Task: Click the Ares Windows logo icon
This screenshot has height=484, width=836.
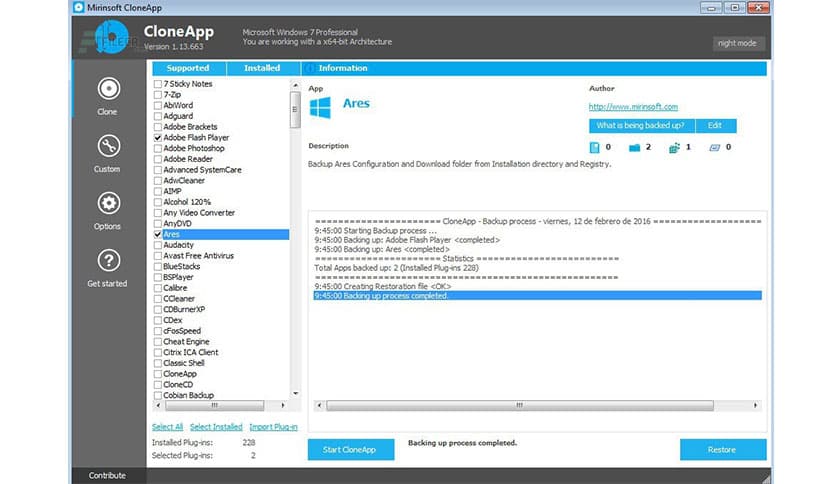Action: click(320, 107)
